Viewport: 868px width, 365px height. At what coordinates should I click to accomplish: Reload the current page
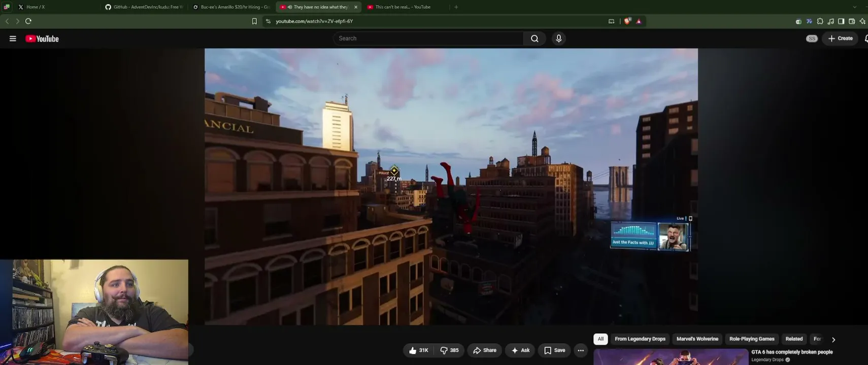28,21
